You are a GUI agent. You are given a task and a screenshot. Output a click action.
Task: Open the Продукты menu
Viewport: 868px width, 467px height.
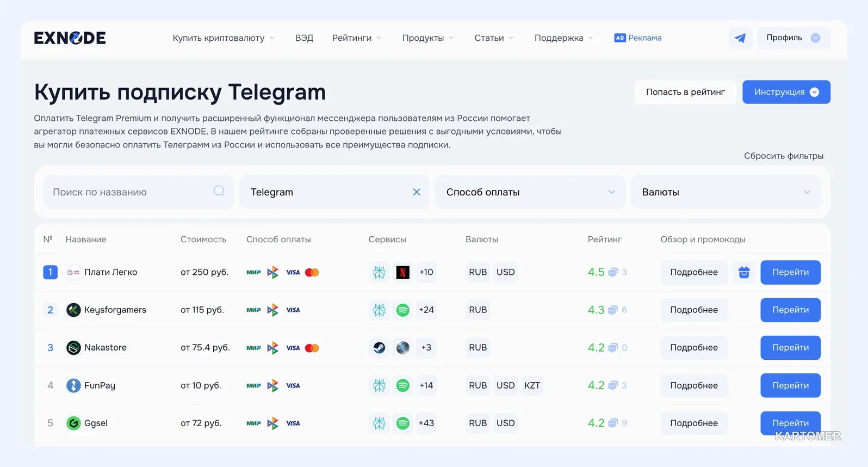click(428, 38)
